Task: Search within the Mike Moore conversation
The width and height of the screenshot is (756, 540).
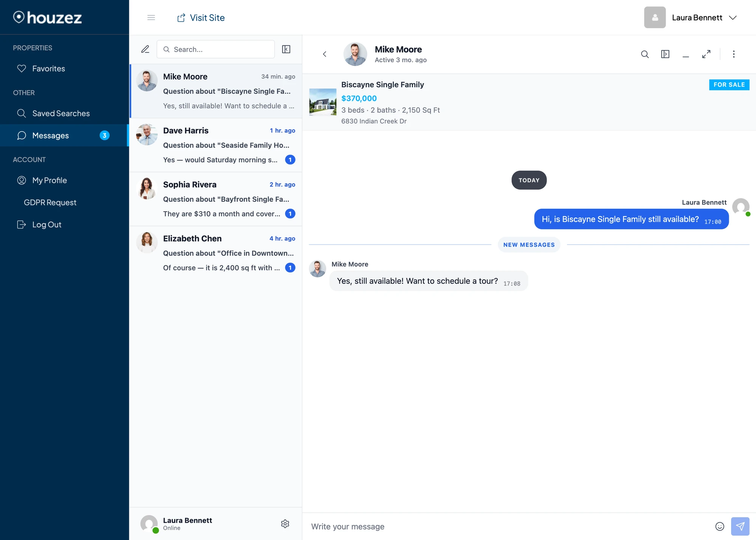Action: point(645,54)
